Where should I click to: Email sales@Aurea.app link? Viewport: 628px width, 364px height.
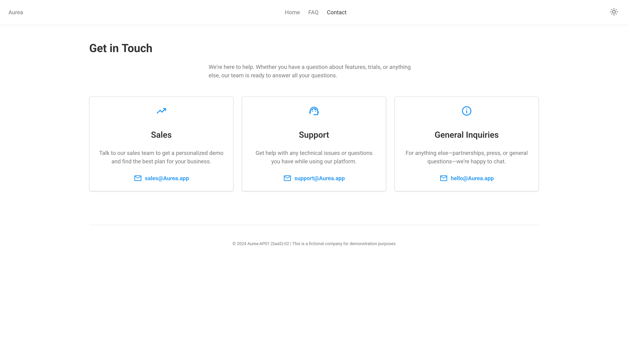pos(167,178)
